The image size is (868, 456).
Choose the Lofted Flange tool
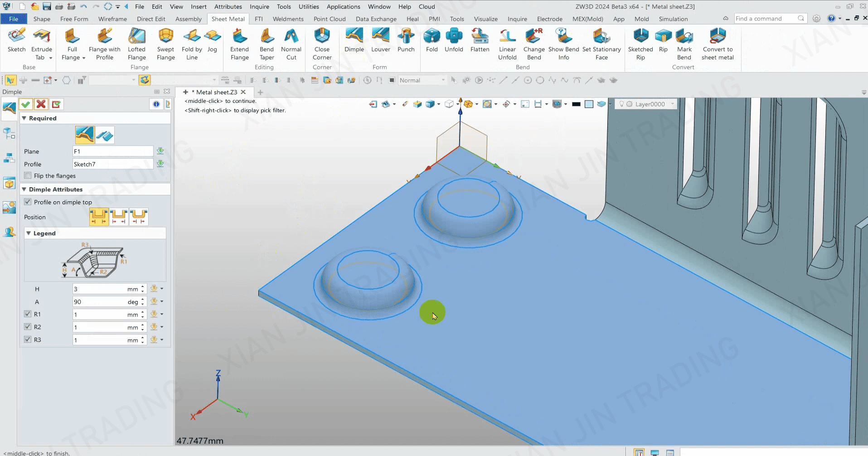click(x=136, y=44)
